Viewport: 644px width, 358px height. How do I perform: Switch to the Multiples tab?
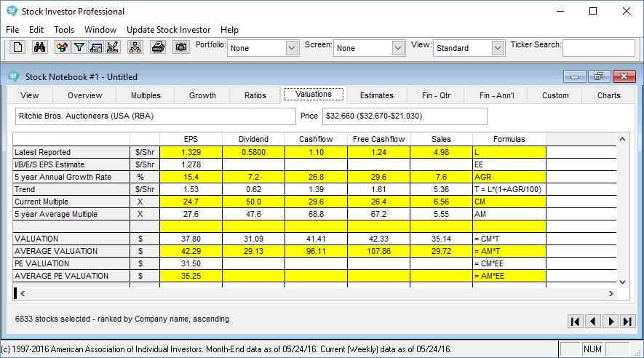tap(146, 95)
